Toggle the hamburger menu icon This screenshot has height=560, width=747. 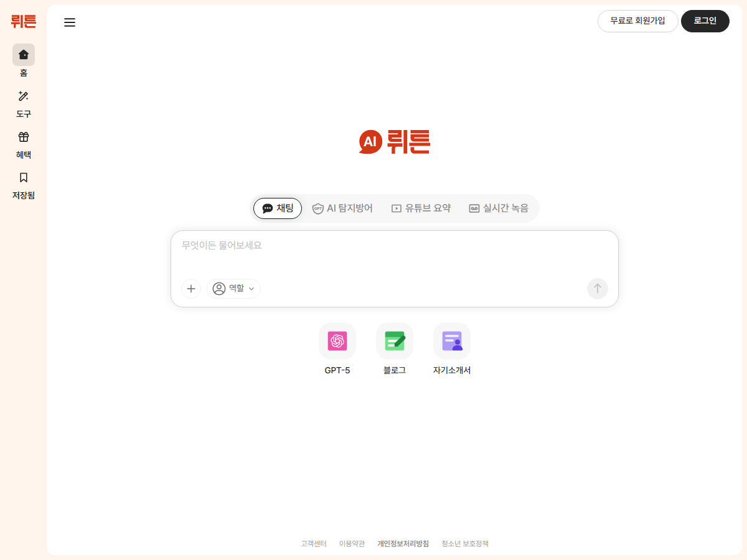[70, 22]
